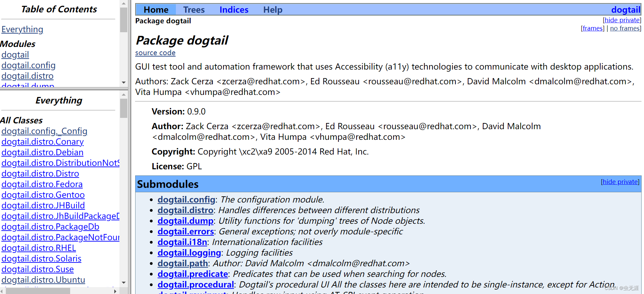This screenshot has width=644, height=294.
Task: Open dogtail.logging submodule link
Action: coord(190,253)
